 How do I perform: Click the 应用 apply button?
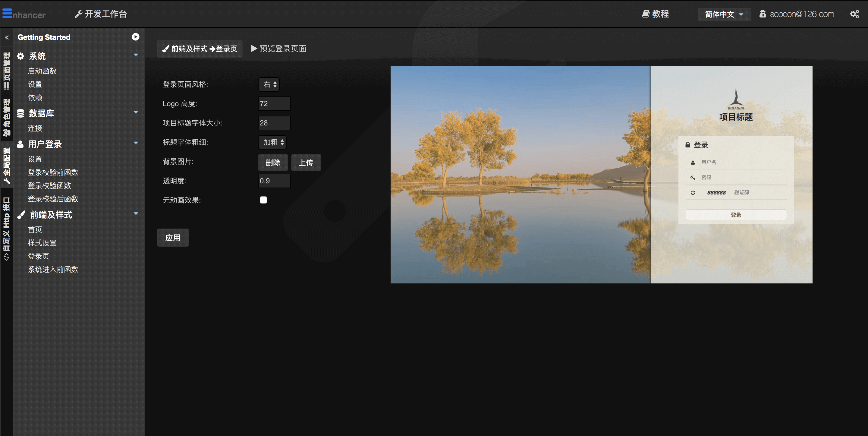(173, 239)
